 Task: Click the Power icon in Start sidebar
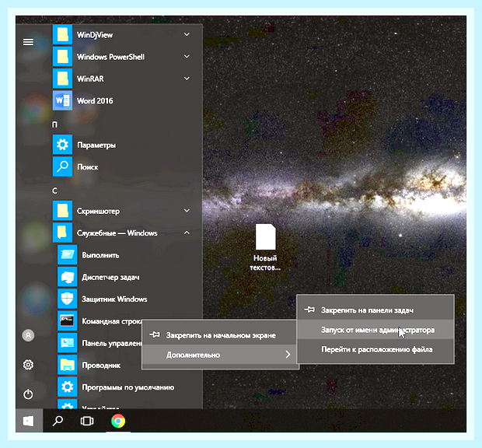(28, 394)
